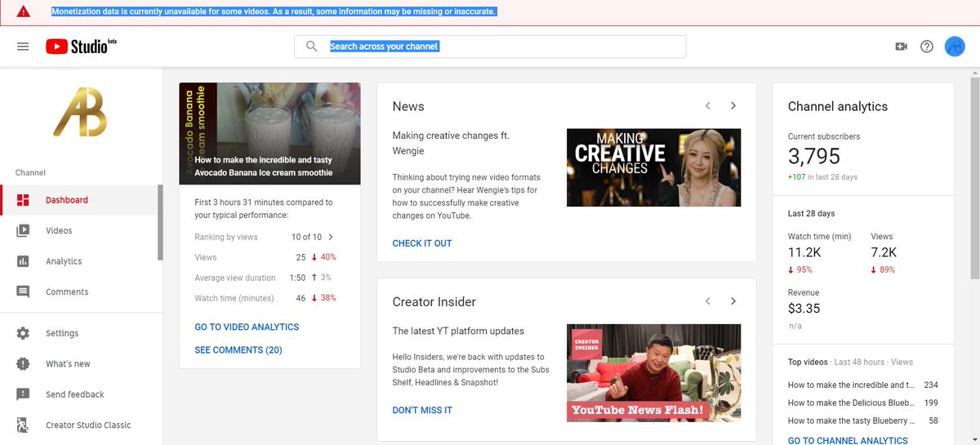Click 'The latest YT platform updates' title
Screen dimensions: 980x445
pyautogui.click(x=458, y=331)
